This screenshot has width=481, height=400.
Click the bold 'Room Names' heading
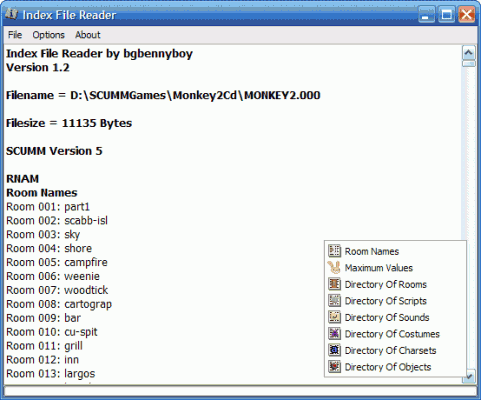click(42, 193)
